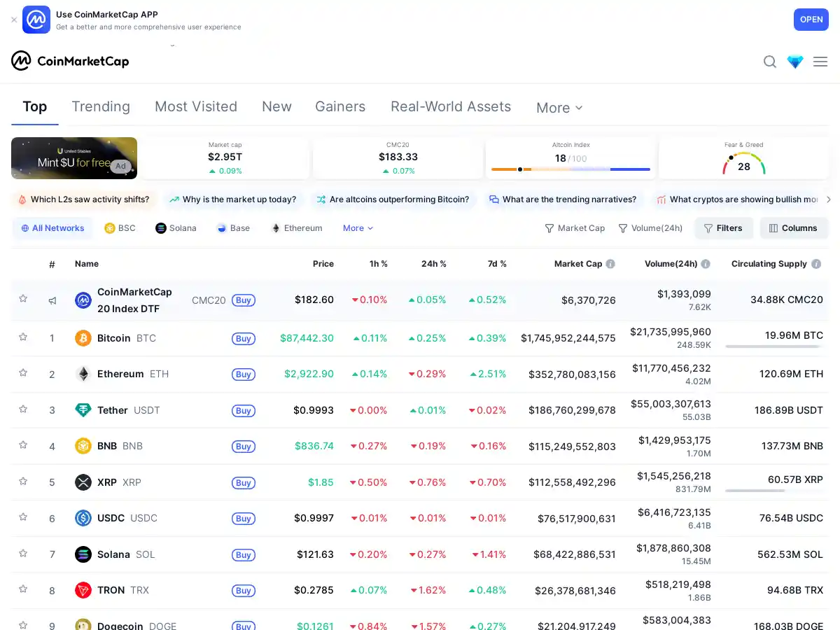Star XRP to favorite it
Viewport: 840px width, 630px height.
(x=23, y=482)
